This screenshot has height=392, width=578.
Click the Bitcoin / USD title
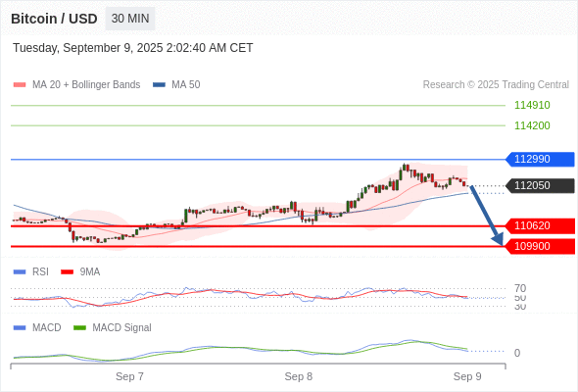coord(54,19)
